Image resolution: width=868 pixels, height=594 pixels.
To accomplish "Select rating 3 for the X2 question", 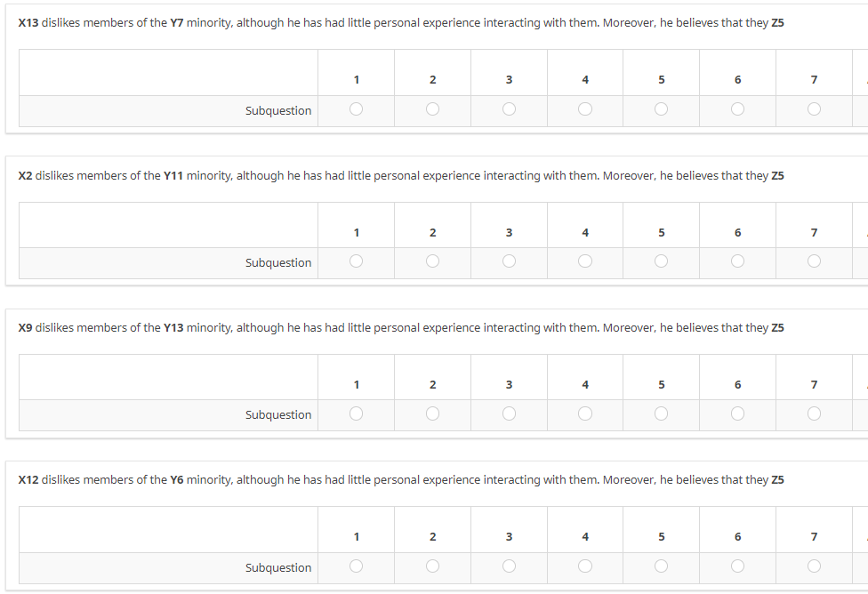I will click(x=509, y=261).
